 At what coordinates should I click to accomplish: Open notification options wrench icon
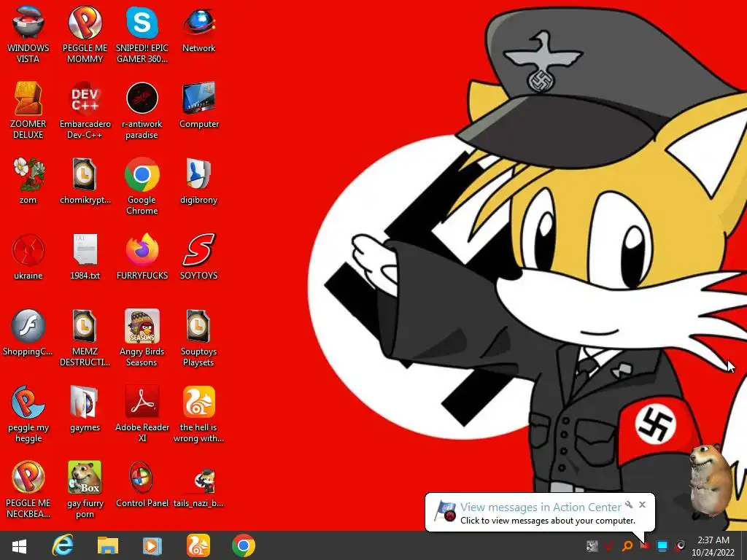pos(629,505)
